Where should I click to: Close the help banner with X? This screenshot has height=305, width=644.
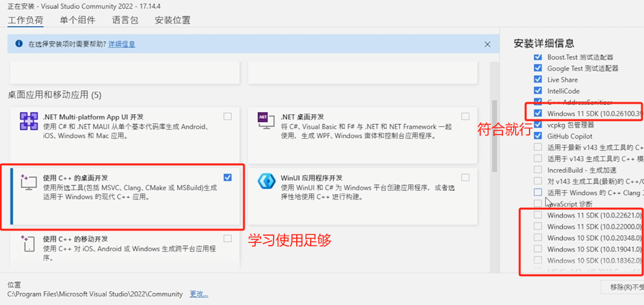pyautogui.click(x=487, y=44)
